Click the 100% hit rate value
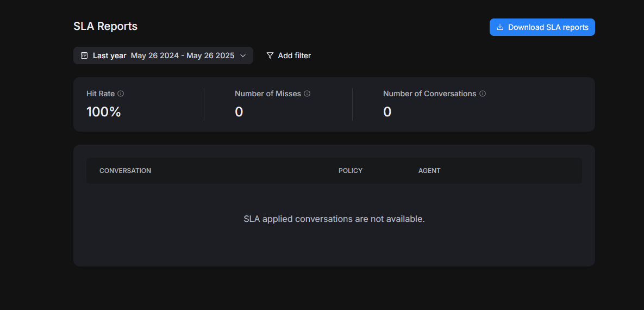Screen dimensions: 644x310 pos(103,112)
